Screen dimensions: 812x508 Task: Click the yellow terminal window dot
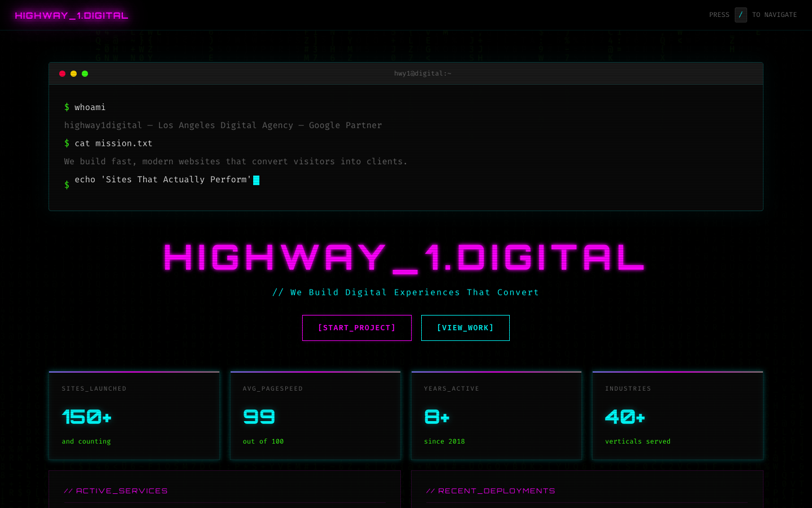coord(73,73)
